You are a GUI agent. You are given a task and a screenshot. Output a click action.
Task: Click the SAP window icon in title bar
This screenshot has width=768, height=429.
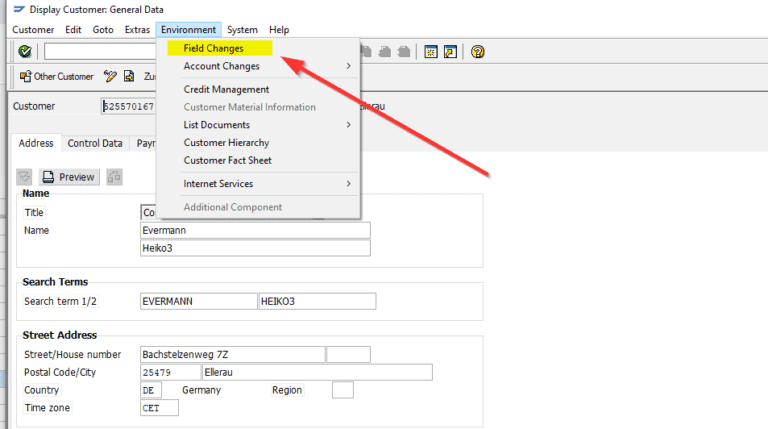point(19,9)
